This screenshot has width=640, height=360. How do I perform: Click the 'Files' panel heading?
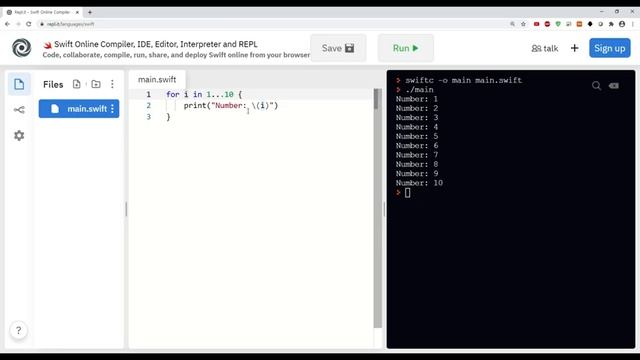[x=53, y=84]
